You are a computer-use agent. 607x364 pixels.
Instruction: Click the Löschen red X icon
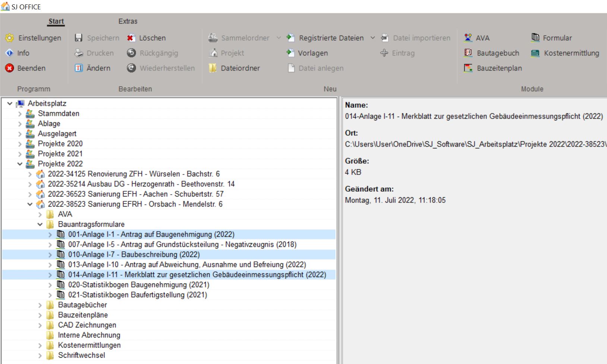131,38
